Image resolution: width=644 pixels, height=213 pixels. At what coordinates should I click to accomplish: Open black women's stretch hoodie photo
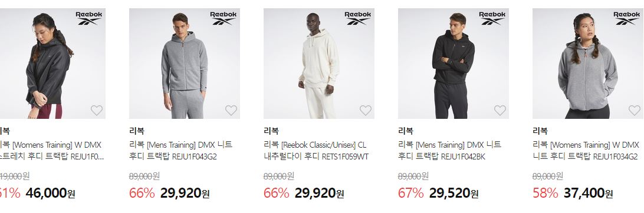[x=52, y=64]
